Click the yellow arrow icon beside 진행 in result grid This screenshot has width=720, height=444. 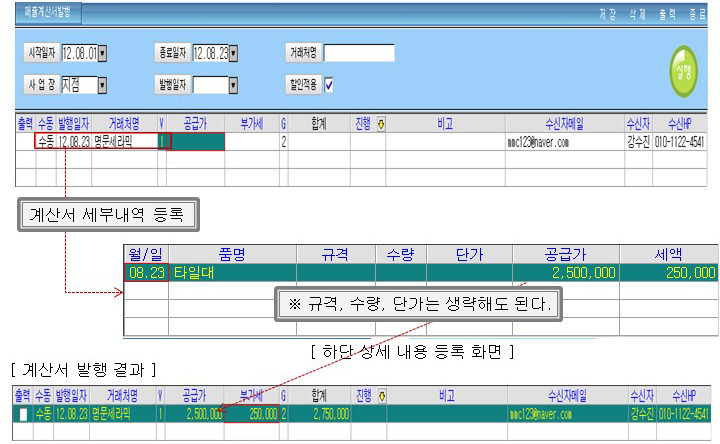tap(382, 396)
